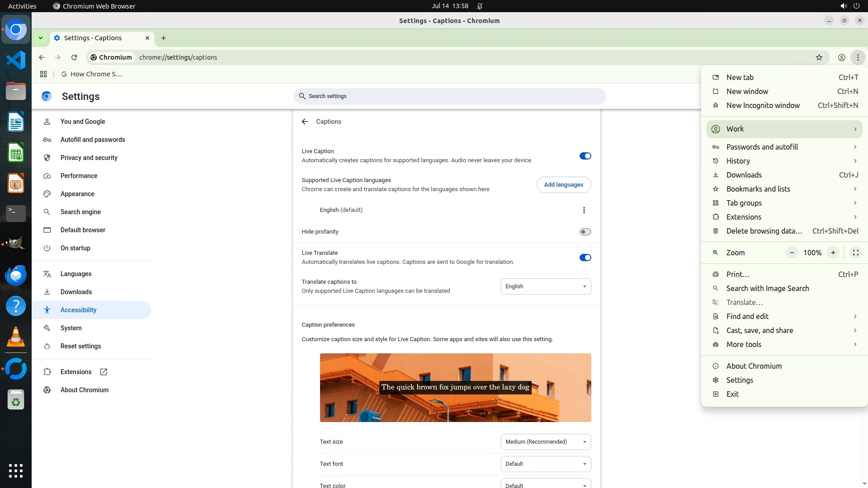Viewport: 868px width, 488px height.
Task: Go to Privacy and security settings
Action: pos(89,158)
